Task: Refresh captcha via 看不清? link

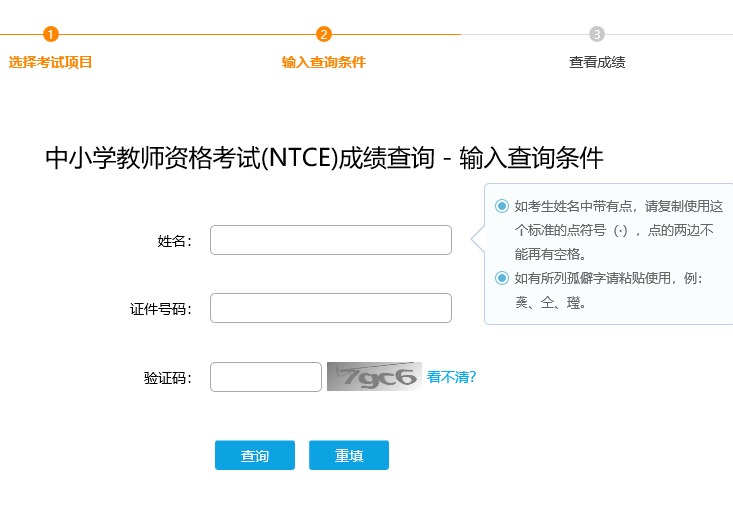Action: tap(451, 377)
